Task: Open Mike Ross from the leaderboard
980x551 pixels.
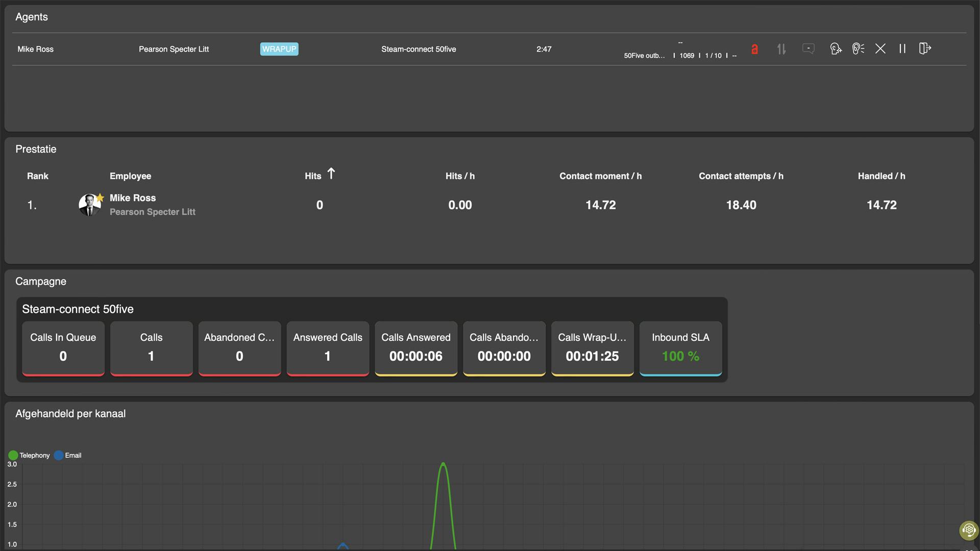Action: coord(132,198)
